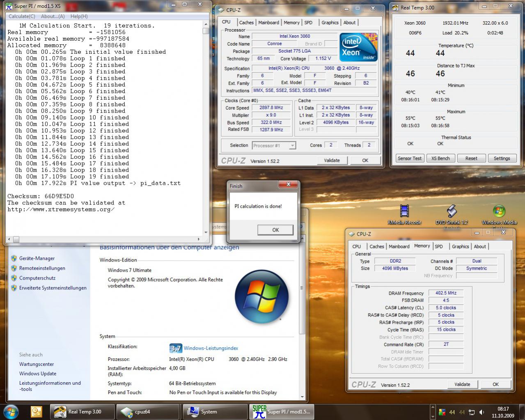The width and height of the screenshot is (525, 420).
Task: Click the volume speaker tray icon
Action: coord(481,412)
